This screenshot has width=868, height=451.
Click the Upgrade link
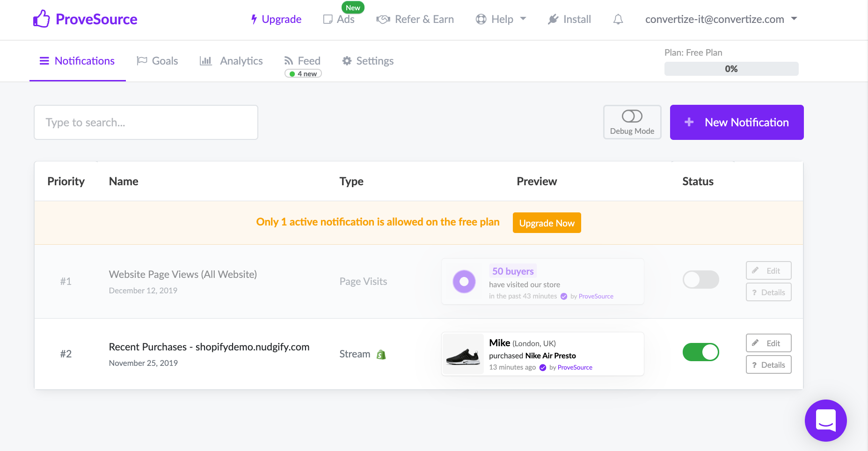coord(276,19)
